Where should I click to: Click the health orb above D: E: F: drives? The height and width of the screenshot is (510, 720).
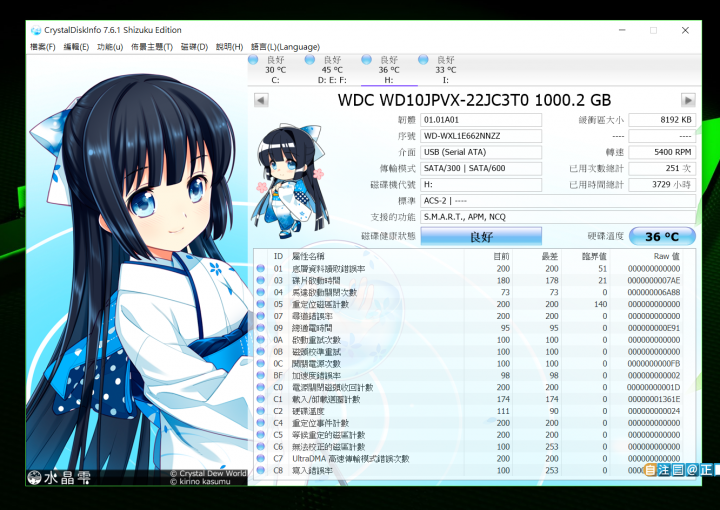pyautogui.click(x=310, y=59)
